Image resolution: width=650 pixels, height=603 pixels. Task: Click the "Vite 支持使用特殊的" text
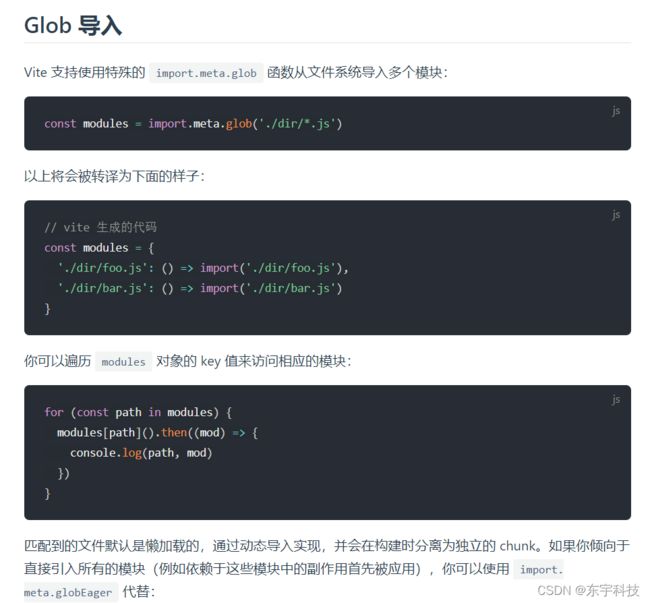coord(85,73)
